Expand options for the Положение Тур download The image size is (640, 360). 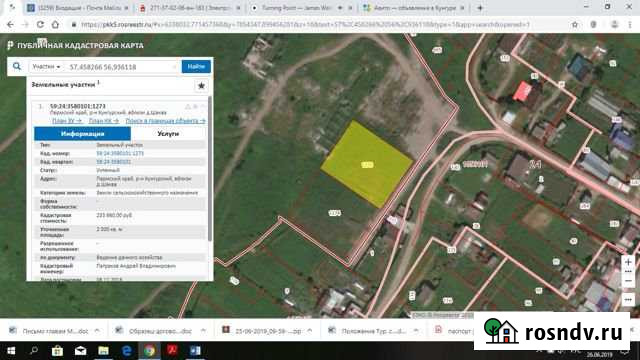(x=416, y=331)
